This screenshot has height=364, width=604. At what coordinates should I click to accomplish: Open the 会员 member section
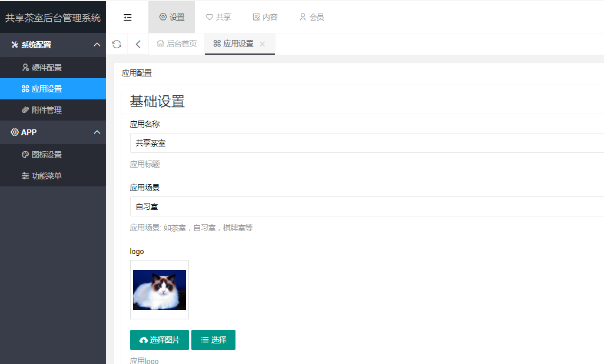[311, 17]
